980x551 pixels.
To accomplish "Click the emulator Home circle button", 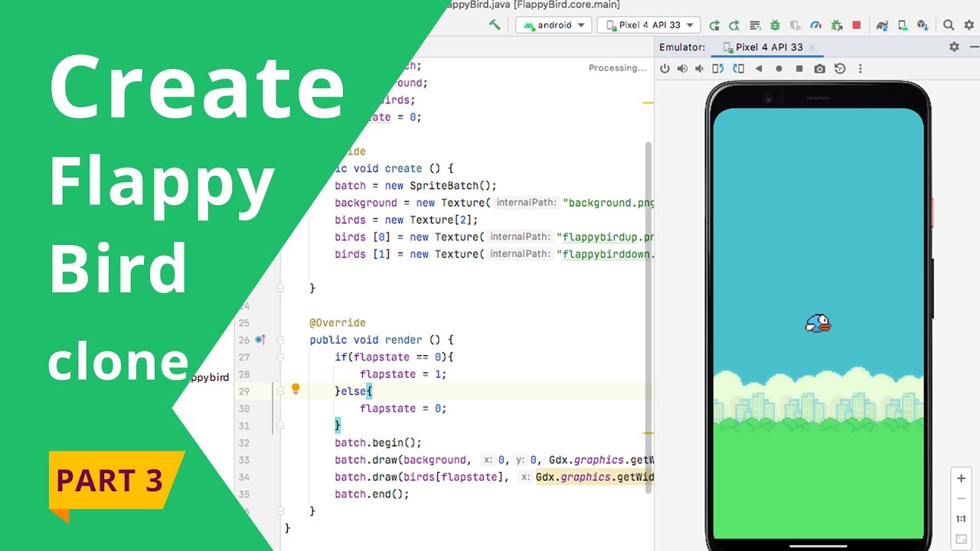I will point(779,68).
